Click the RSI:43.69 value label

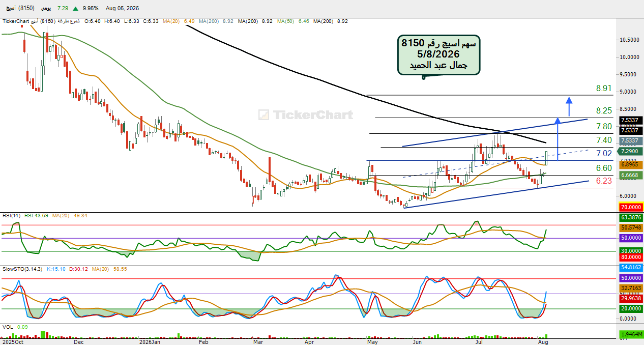click(36, 215)
